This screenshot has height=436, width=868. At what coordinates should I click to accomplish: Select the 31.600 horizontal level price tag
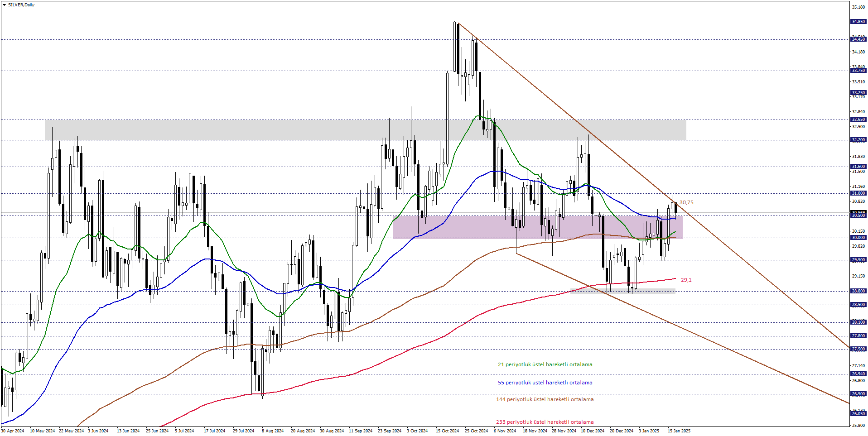[858, 167]
